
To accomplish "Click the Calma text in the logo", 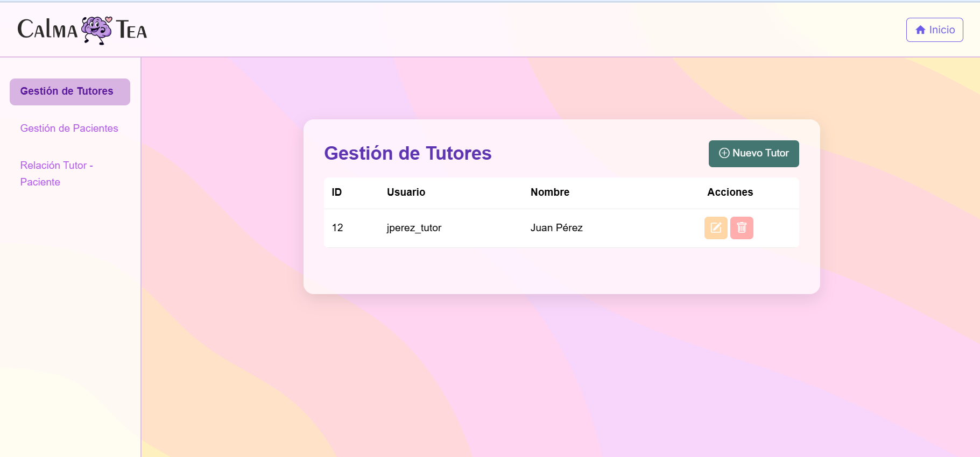I will [47, 30].
